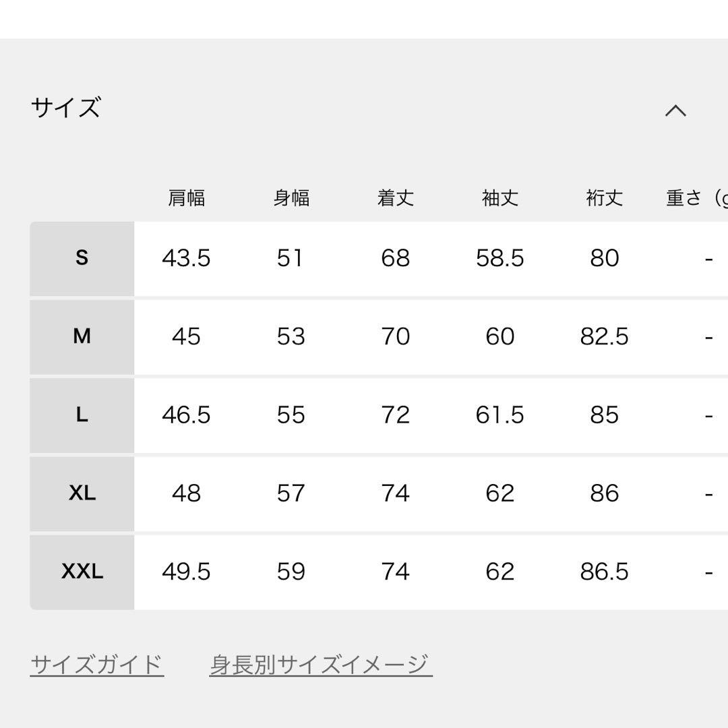The width and height of the screenshot is (728, 728).
Task: Click the 61.5 value in L row
Action: point(500,415)
